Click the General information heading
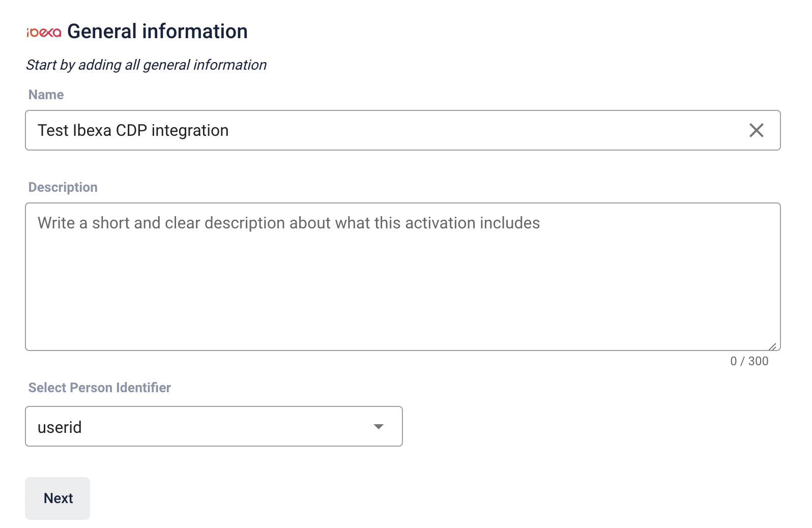Viewport: 812px width, 528px height. click(x=158, y=31)
